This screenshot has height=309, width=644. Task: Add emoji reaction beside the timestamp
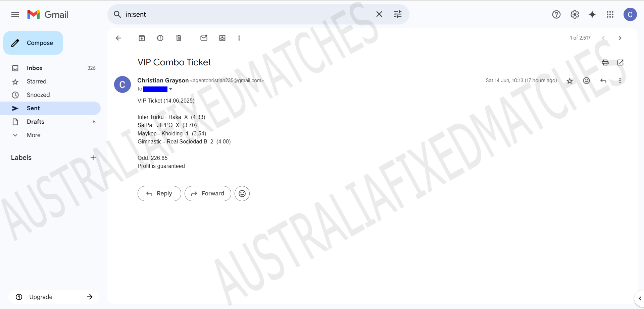587,80
